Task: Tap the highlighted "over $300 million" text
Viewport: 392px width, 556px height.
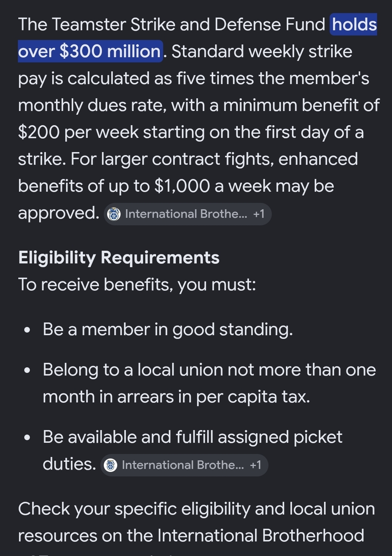Action: pos(90,52)
